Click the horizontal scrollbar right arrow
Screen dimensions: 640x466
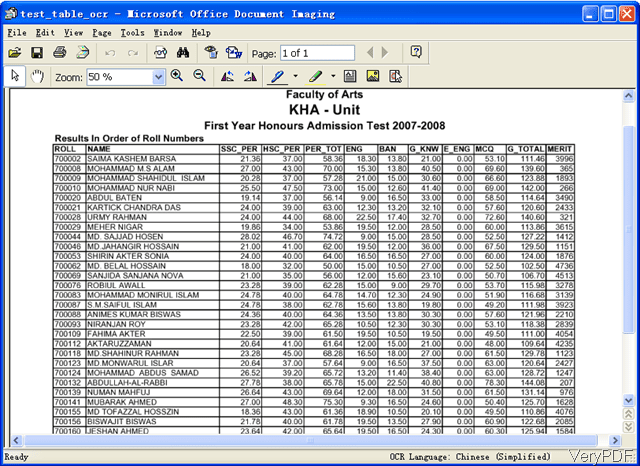tap(615, 440)
